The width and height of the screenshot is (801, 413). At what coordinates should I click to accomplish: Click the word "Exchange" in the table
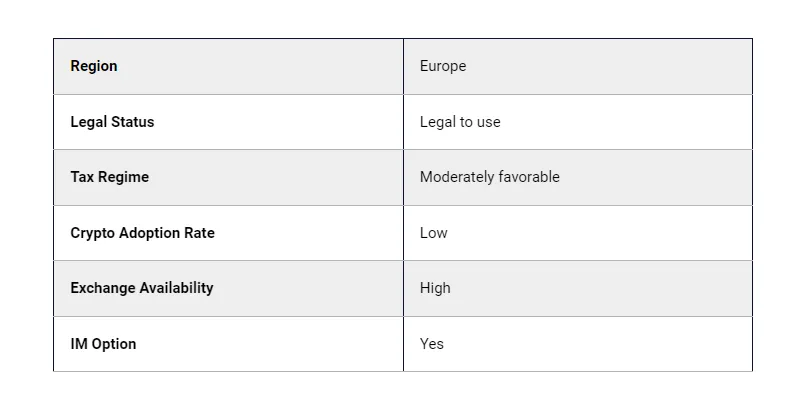coord(101,288)
